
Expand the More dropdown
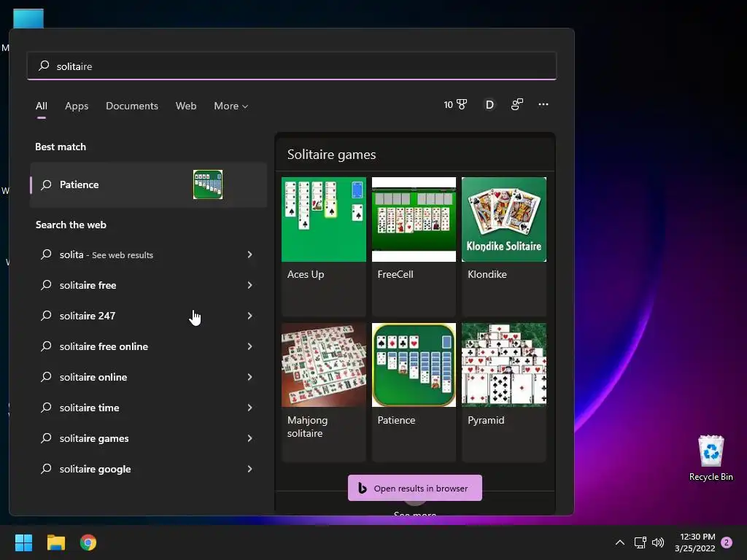231,106
